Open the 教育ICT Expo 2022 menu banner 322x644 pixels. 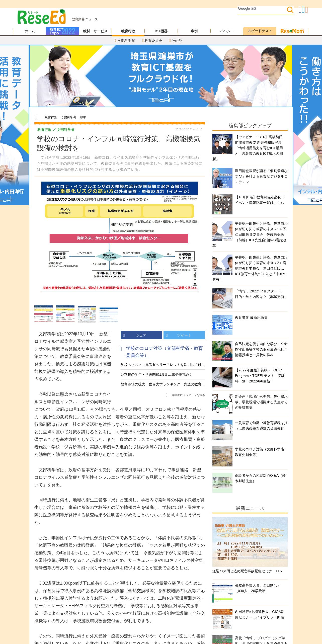62,31
